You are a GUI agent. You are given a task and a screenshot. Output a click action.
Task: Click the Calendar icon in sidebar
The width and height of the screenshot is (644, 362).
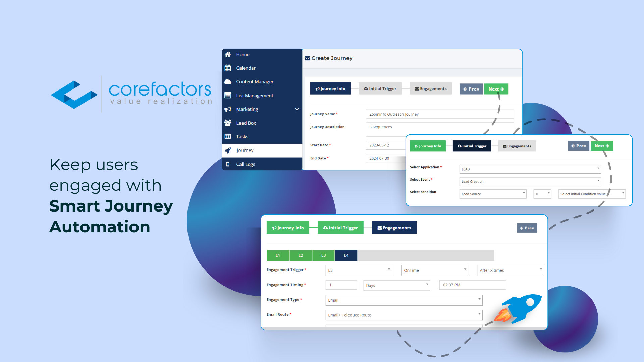coord(228,68)
